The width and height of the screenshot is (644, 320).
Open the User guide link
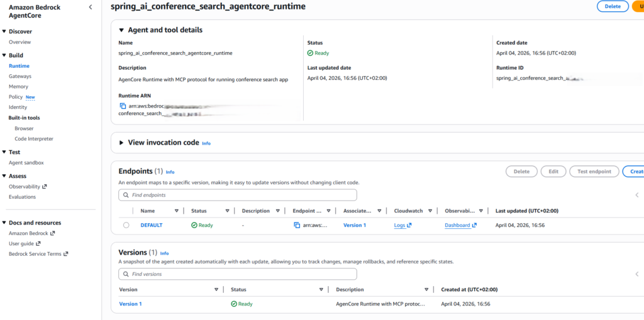click(x=25, y=243)
